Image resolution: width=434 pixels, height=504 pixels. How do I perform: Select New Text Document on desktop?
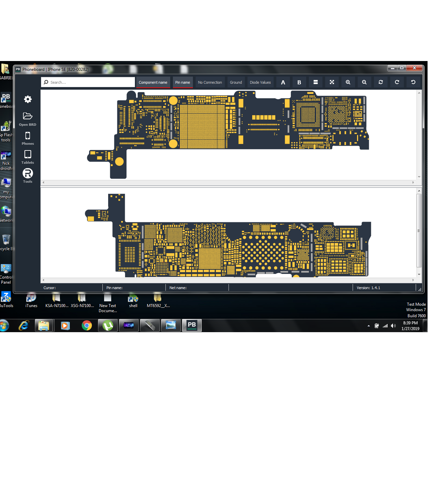point(108,303)
